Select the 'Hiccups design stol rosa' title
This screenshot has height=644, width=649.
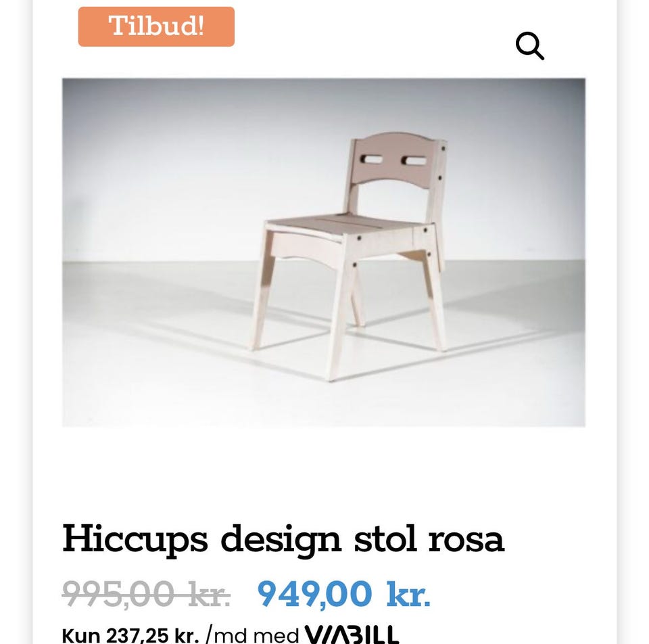click(283, 540)
